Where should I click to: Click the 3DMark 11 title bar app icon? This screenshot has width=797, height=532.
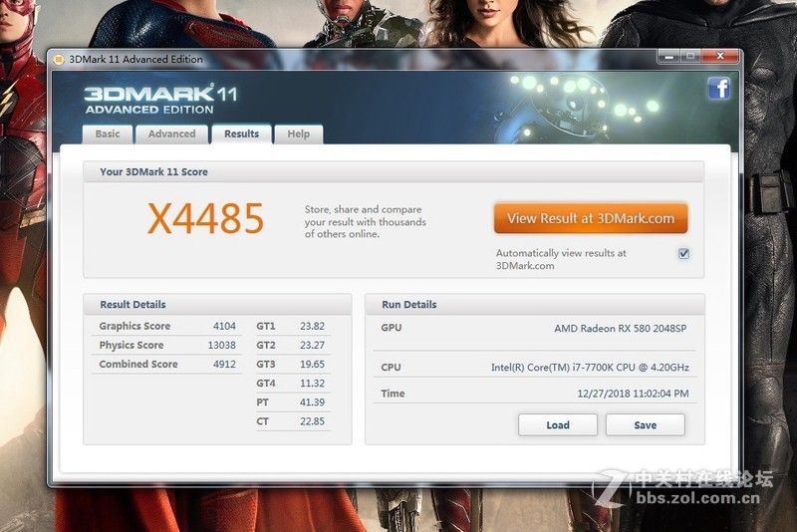[x=59, y=60]
